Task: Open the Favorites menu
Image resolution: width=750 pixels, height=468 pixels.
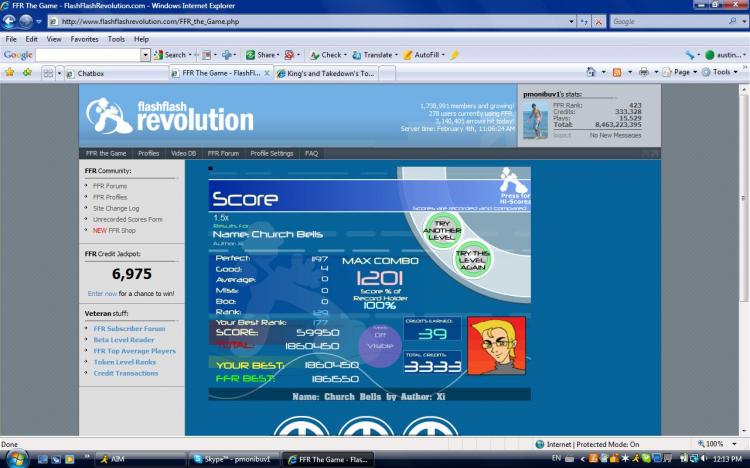Action: click(84, 39)
